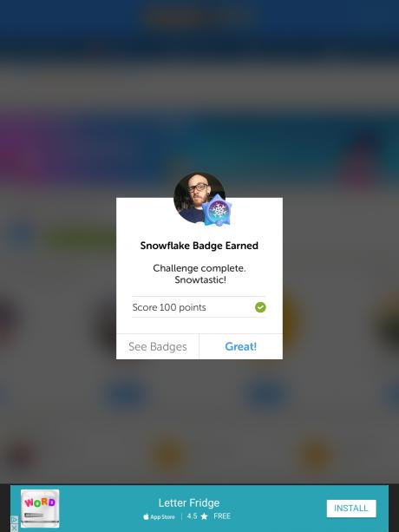The image size is (399, 532).
Task: Close the ad with the X icon
Action: [x=14, y=528]
